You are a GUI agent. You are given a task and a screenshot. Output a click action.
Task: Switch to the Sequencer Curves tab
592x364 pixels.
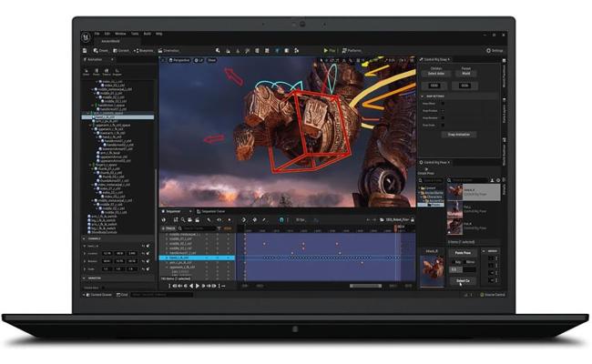213,212
